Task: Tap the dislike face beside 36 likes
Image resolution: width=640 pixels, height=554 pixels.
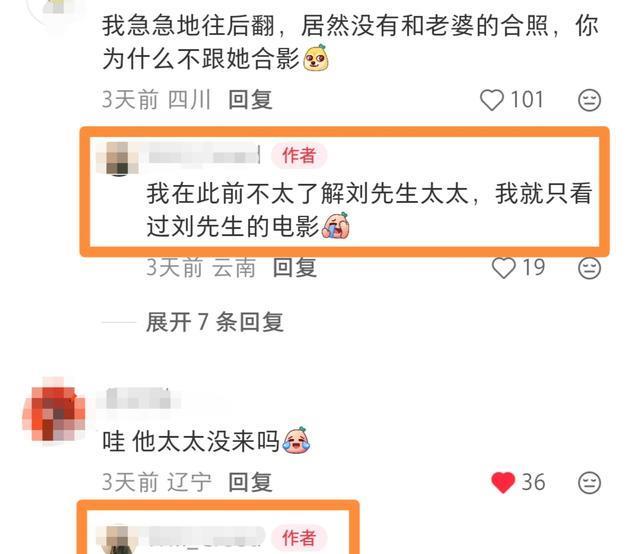Action: (589, 483)
